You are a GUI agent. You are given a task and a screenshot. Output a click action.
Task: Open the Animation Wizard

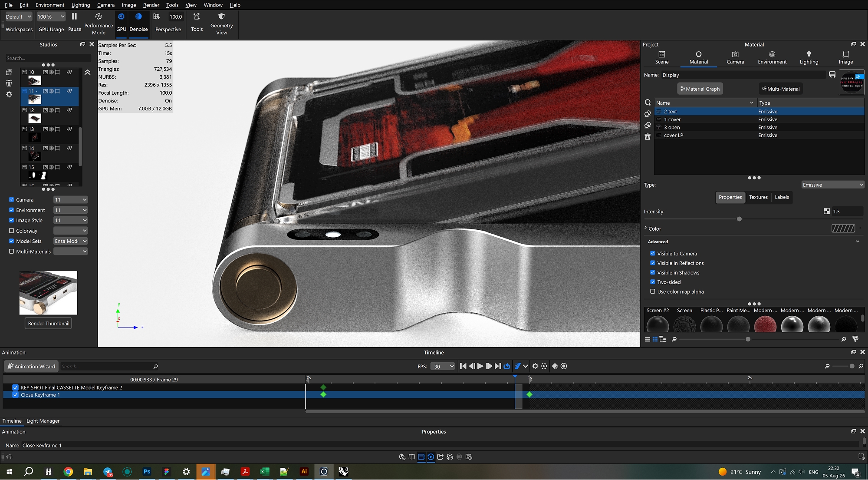tap(31, 367)
